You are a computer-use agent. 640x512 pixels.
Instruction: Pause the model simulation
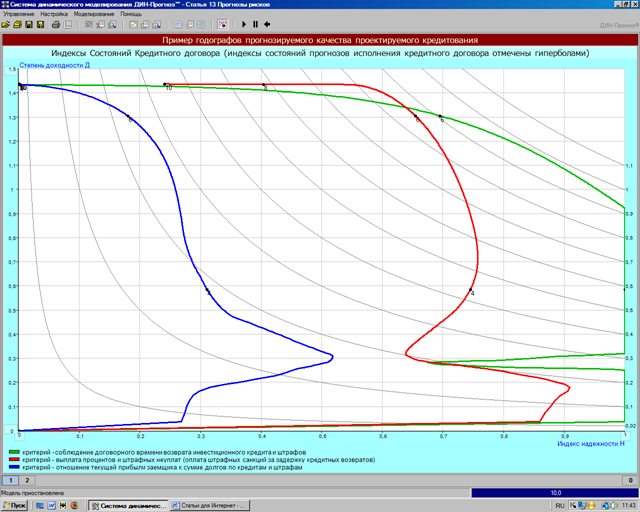(x=255, y=24)
